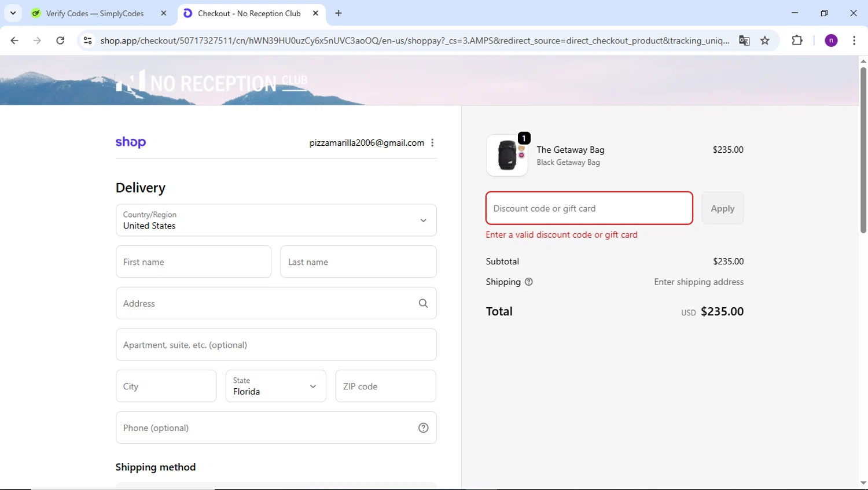Click the Shipping method heading

coord(156,467)
